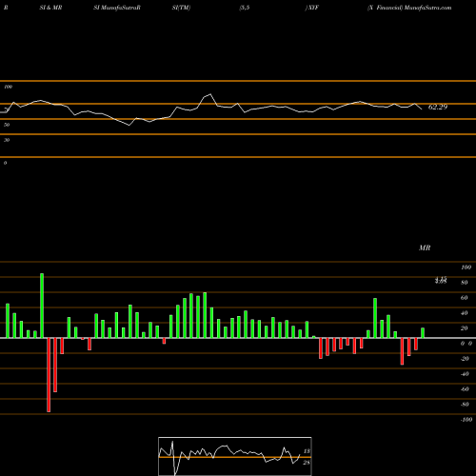Screen dimensions: 476x476
Task: Click the -20 label on MR axis
Action: [465, 359]
